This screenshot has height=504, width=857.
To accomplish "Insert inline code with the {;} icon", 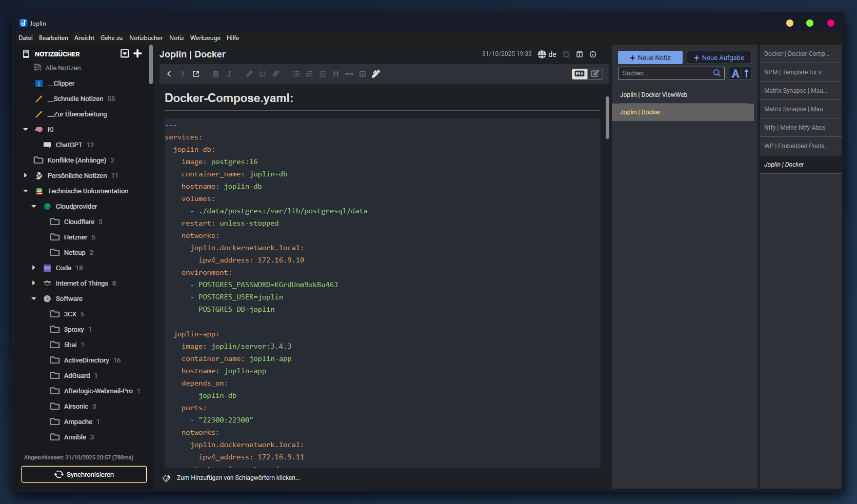I will tap(262, 74).
